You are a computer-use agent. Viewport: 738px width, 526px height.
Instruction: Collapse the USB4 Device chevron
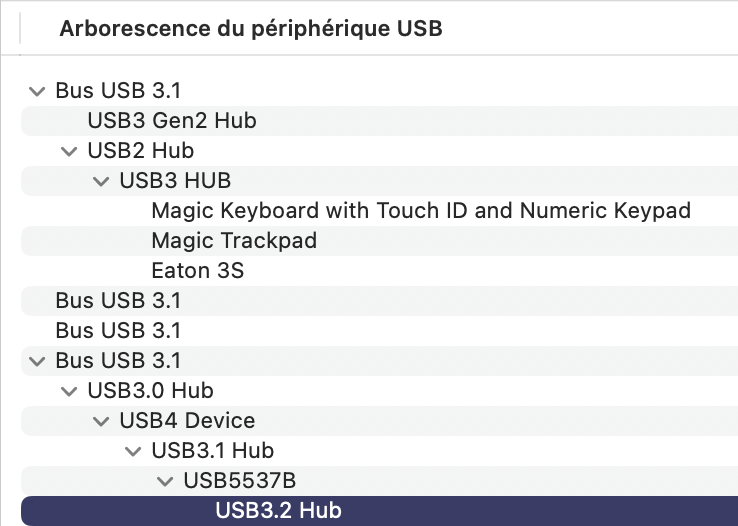click(x=101, y=421)
